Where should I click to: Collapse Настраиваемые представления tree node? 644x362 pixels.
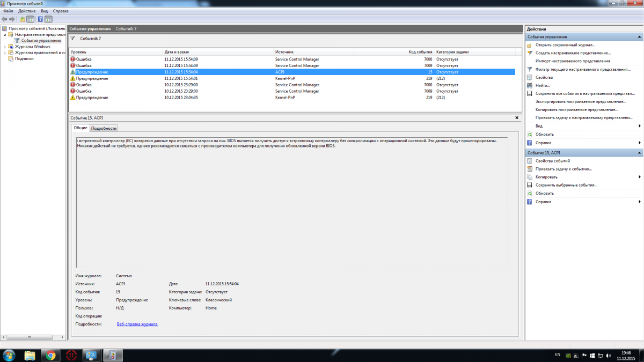pyautogui.click(x=5, y=34)
